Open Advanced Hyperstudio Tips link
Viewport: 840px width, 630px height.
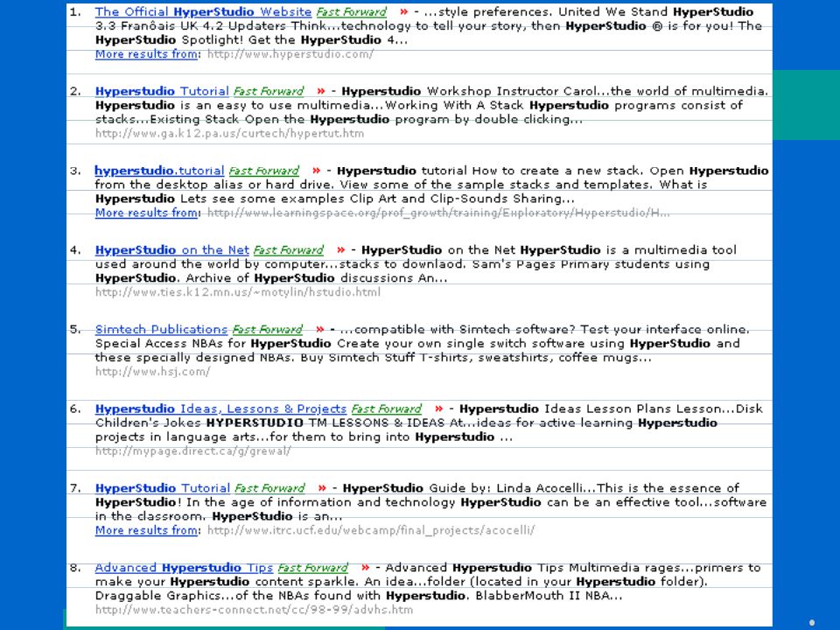pyautogui.click(x=184, y=568)
